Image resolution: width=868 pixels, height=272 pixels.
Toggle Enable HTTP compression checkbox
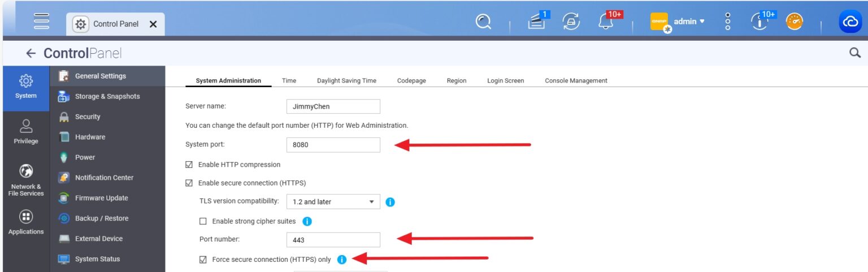[189, 165]
